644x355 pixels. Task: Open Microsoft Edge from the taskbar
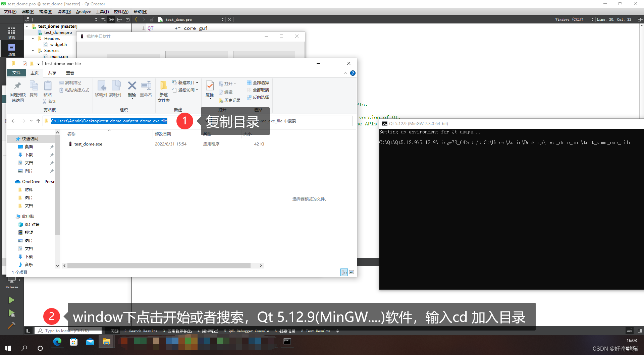tap(57, 342)
